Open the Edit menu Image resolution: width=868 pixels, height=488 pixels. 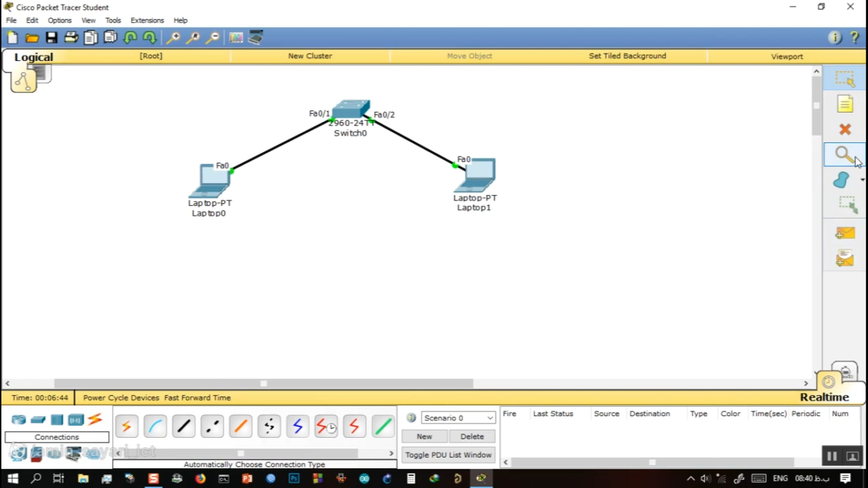(32, 20)
